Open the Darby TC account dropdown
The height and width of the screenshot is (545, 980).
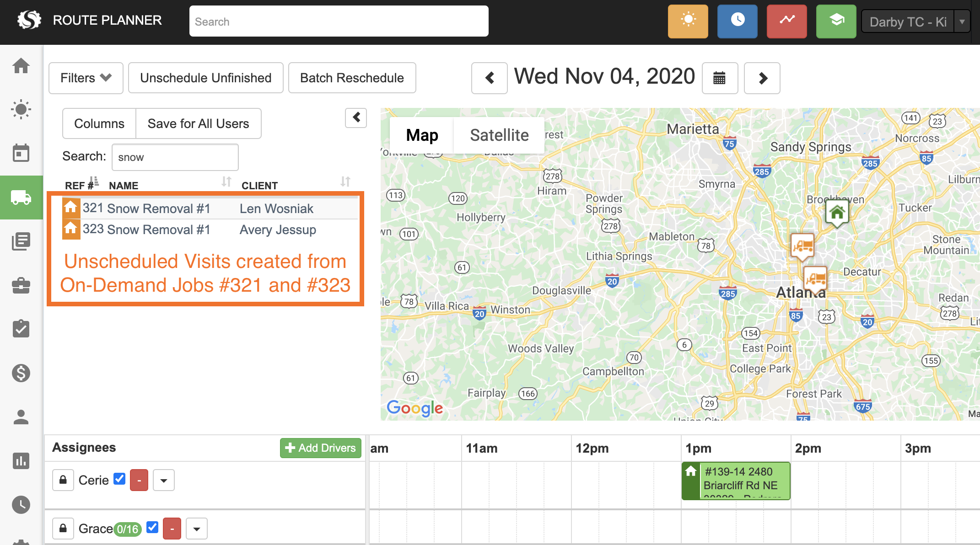[x=962, y=21]
